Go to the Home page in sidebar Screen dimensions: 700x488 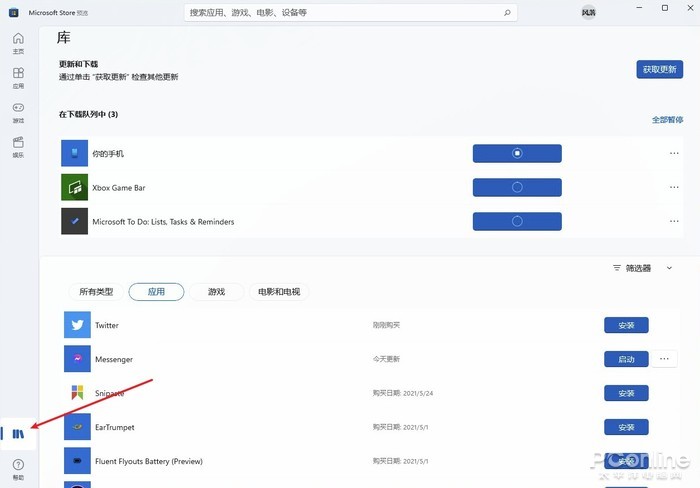coord(18,43)
